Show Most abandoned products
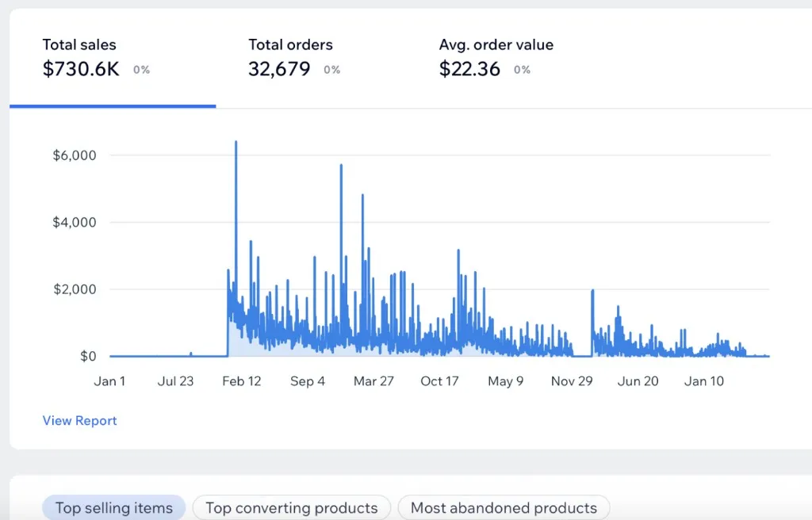This screenshot has width=812, height=520. coord(504,508)
